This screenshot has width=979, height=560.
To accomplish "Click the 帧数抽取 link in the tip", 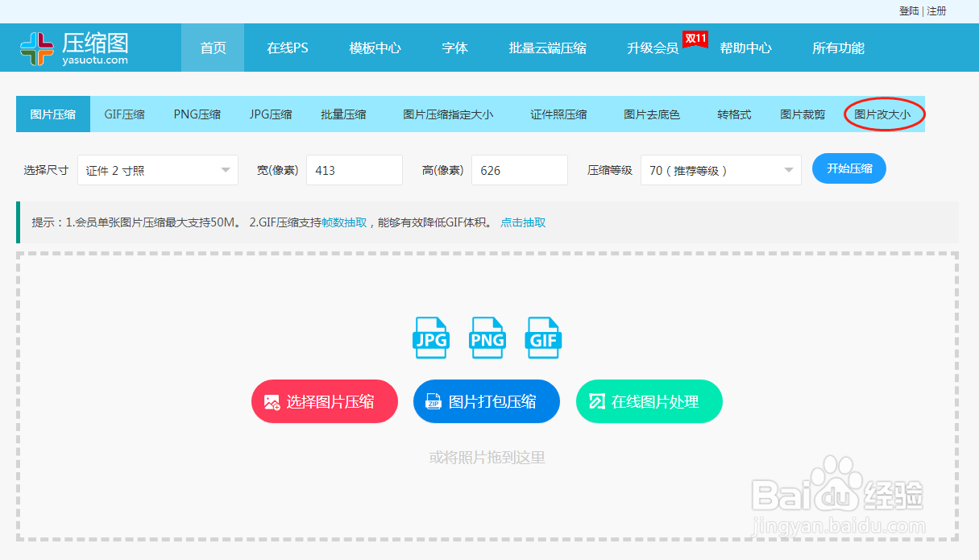I will point(344,222).
